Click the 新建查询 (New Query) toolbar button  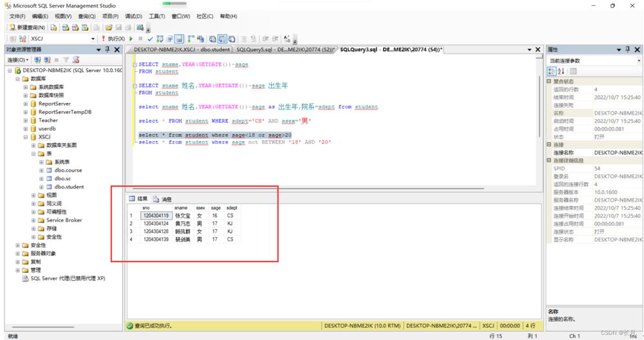pyautogui.click(x=28, y=28)
